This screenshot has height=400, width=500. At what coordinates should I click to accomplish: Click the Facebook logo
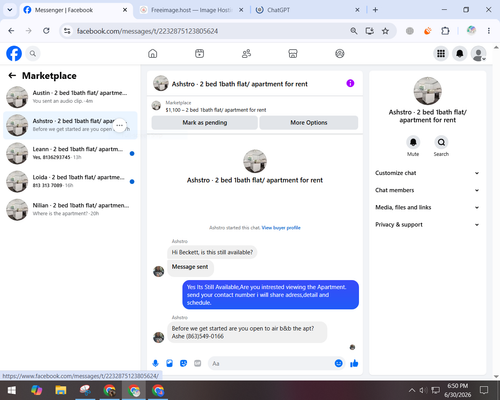[14, 53]
